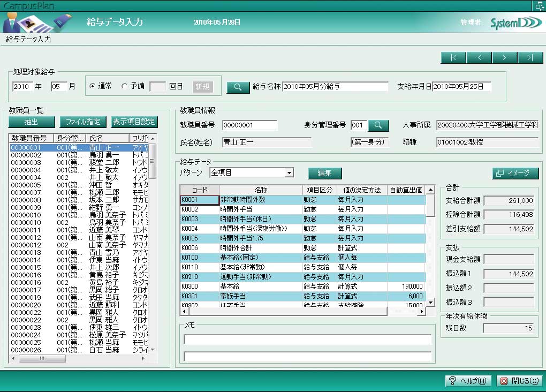Click the search icon beside 給与名称

pos(238,87)
